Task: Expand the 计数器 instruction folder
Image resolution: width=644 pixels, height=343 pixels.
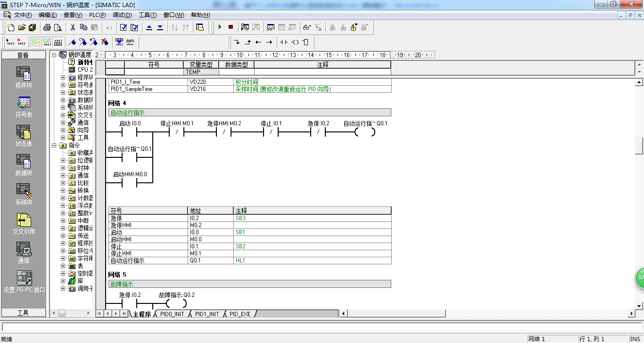Action: point(63,198)
